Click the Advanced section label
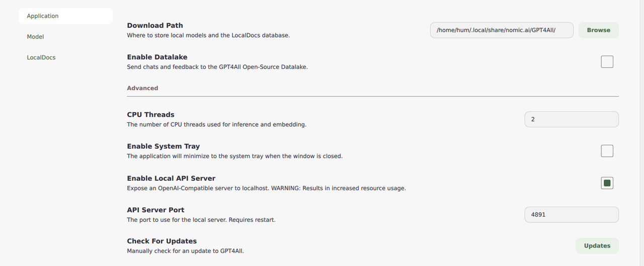Screen dimensions: 644x266 pyautogui.click(x=142, y=88)
